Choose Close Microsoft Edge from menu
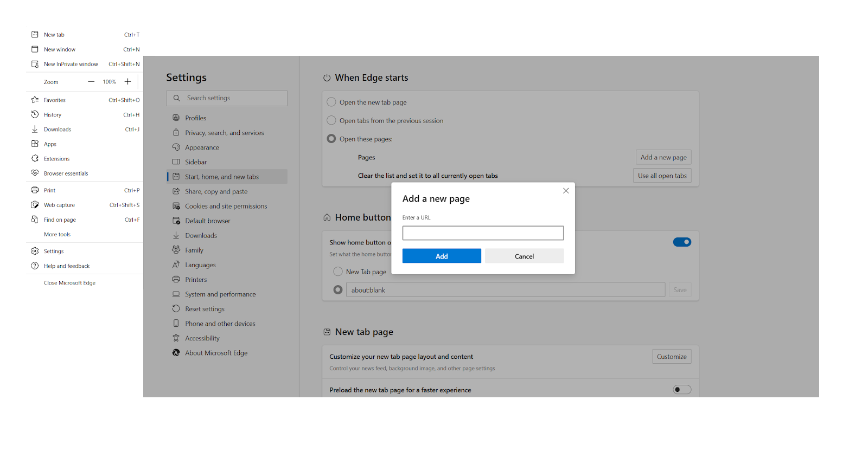Screen dimensions: 868x458 click(69, 283)
